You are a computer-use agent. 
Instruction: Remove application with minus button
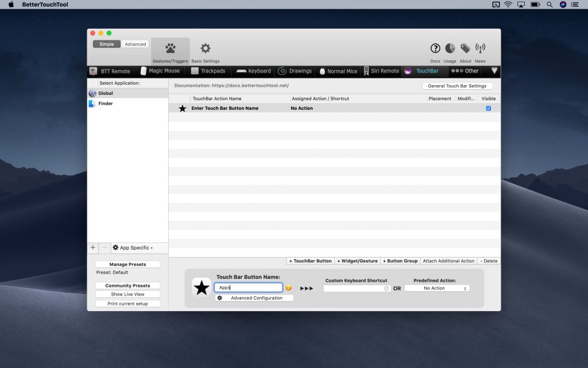click(x=105, y=247)
